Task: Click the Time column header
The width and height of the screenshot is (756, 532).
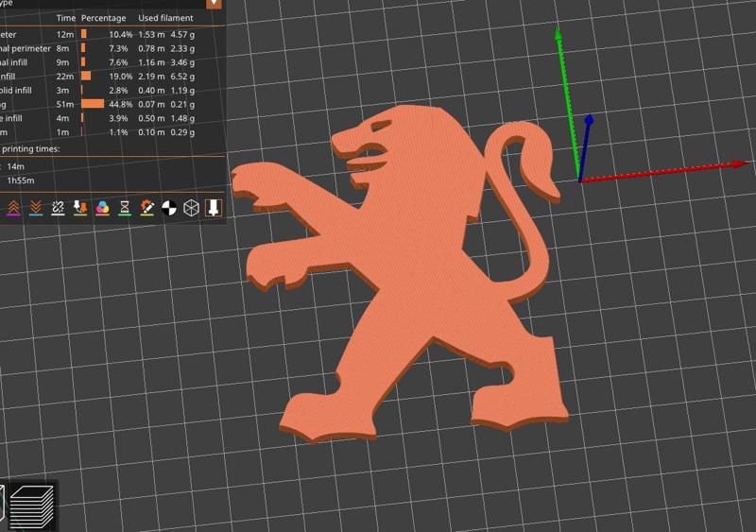Action: point(66,18)
